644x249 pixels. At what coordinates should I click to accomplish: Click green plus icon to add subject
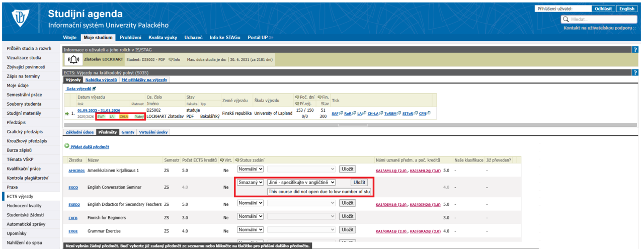click(x=66, y=146)
